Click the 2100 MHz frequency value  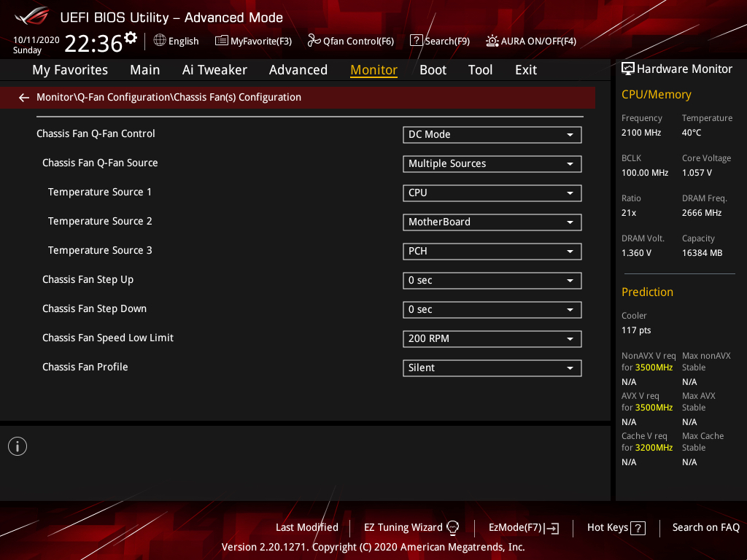[640, 133]
